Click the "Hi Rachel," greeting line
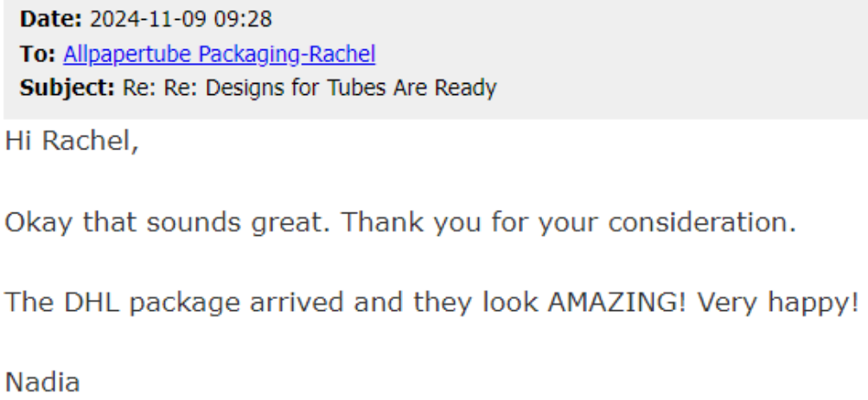 coord(72,143)
